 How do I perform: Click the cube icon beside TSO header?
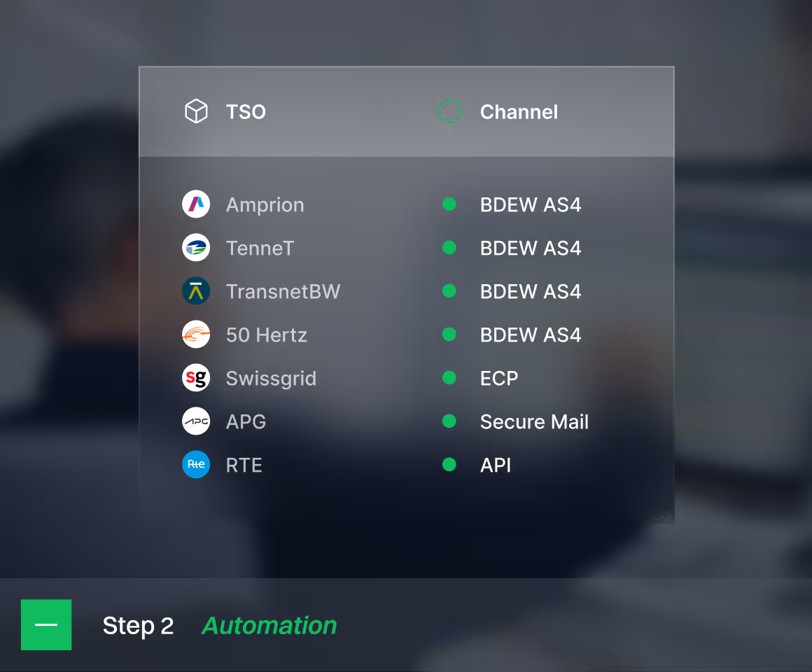[x=196, y=111]
